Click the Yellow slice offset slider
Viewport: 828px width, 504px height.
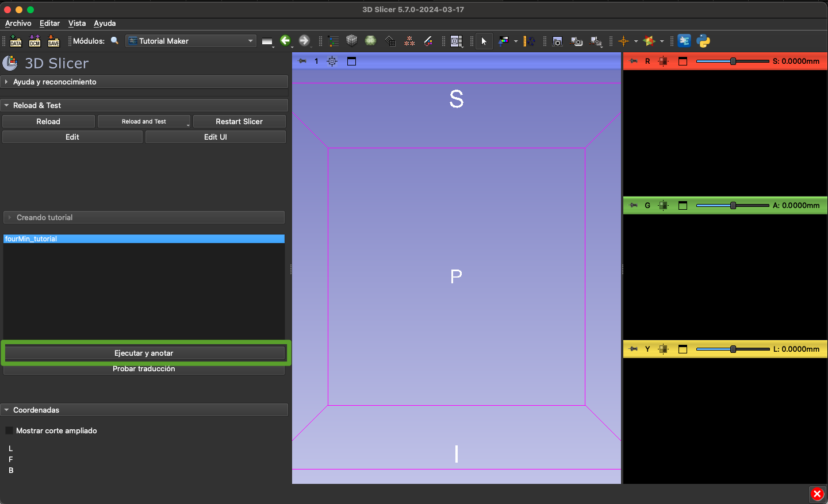tap(733, 349)
